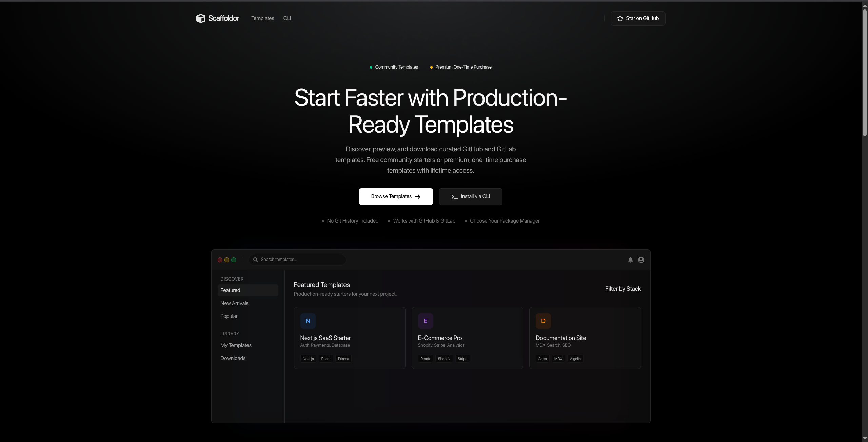Click the star icon inside Star on GitHub button
This screenshot has width=868, height=442.
pos(619,18)
